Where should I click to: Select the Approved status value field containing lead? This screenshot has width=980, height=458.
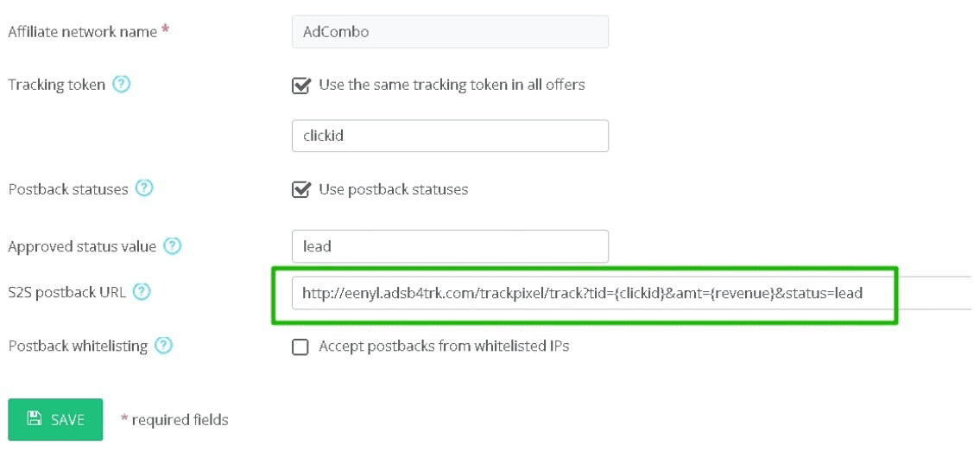[450, 246]
